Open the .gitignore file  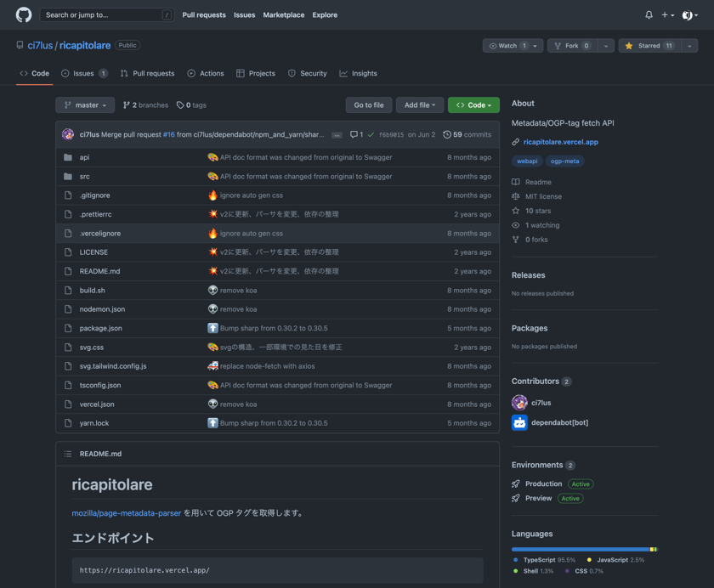point(94,195)
